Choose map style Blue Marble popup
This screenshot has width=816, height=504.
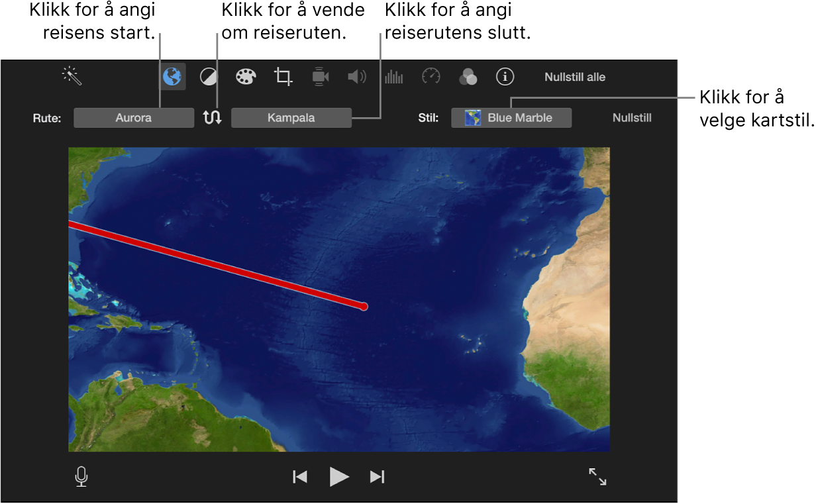point(511,118)
